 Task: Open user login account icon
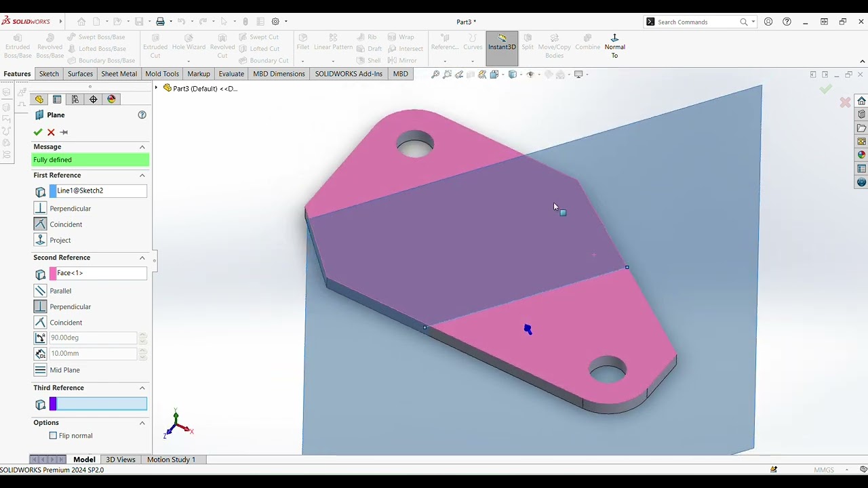(x=768, y=22)
